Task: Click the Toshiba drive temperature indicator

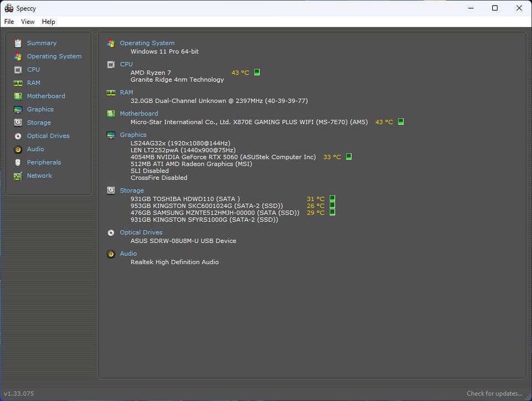Action: pos(332,198)
